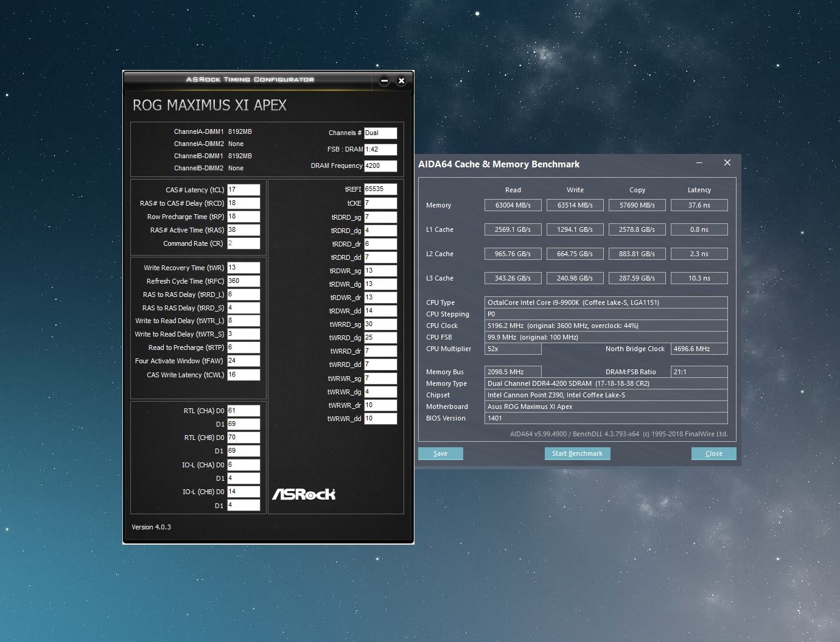Select the Channels # field showing Dual
Screen dimensions: 840x642
pos(380,133)
